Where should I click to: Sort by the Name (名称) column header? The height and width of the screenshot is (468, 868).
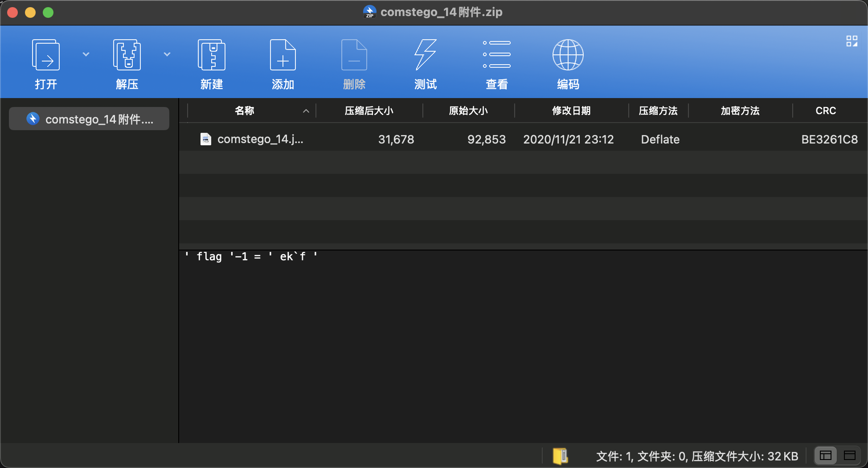[245, 111]
